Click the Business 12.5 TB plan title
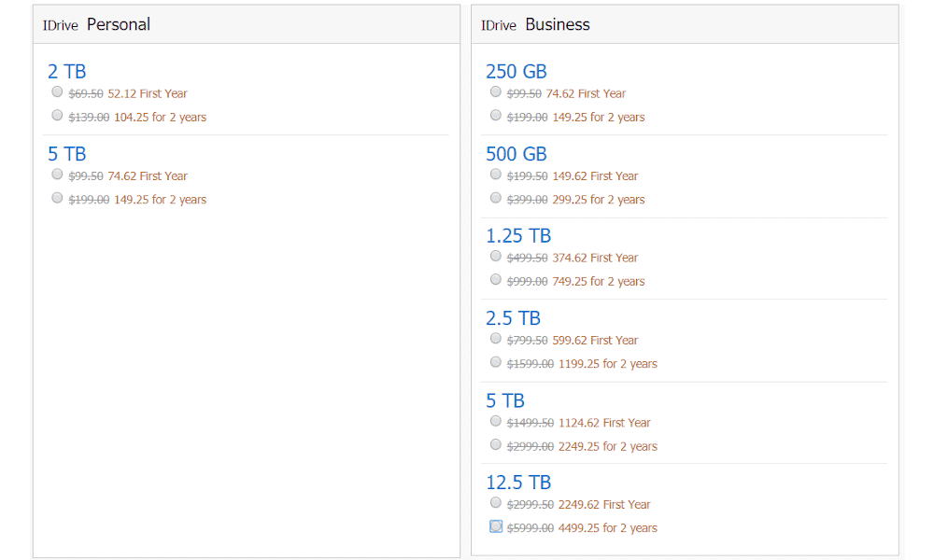934x560 pixels. coord(518,483)
